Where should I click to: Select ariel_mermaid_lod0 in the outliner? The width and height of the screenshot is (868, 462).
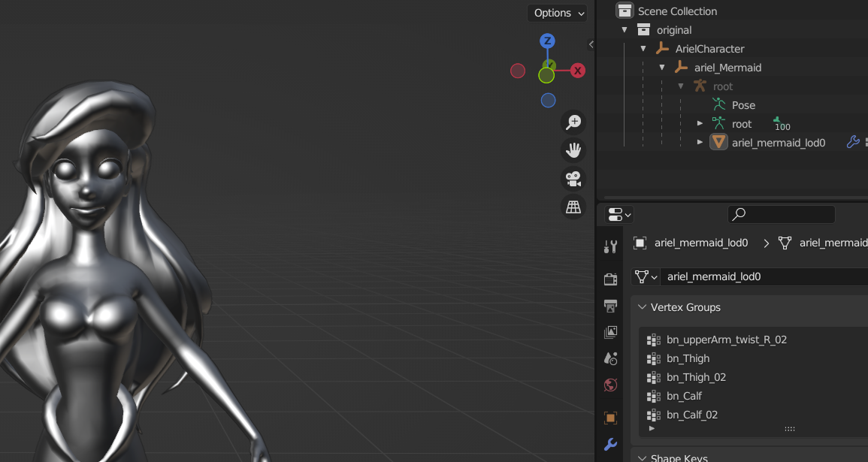(779, 143)
